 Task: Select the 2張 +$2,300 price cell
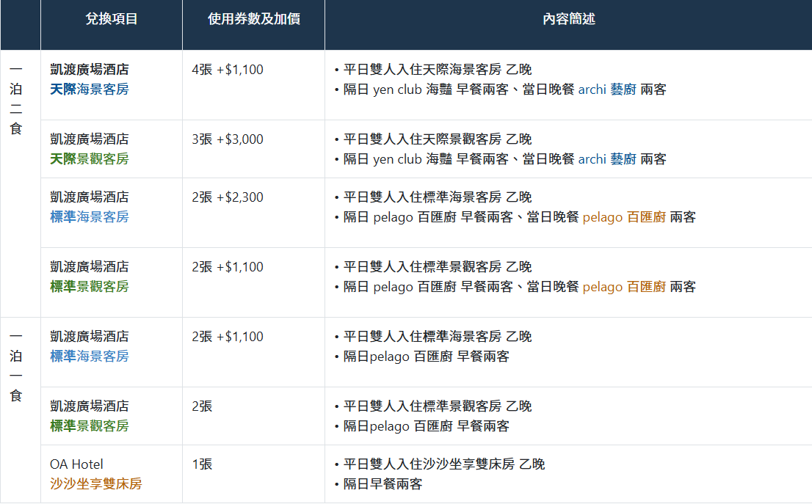click(228, 197)
